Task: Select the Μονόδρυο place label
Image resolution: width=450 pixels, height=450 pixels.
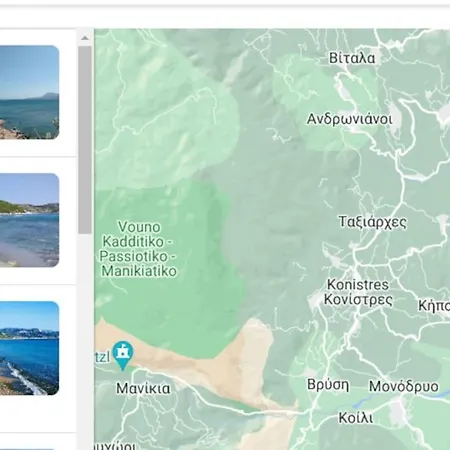Action: 404,386
